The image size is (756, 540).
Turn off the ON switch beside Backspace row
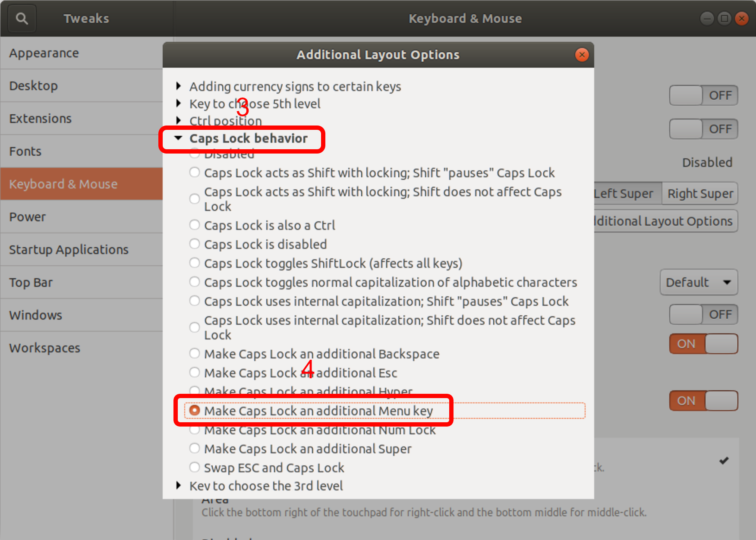pyautogui.click(x=704, y=344)
